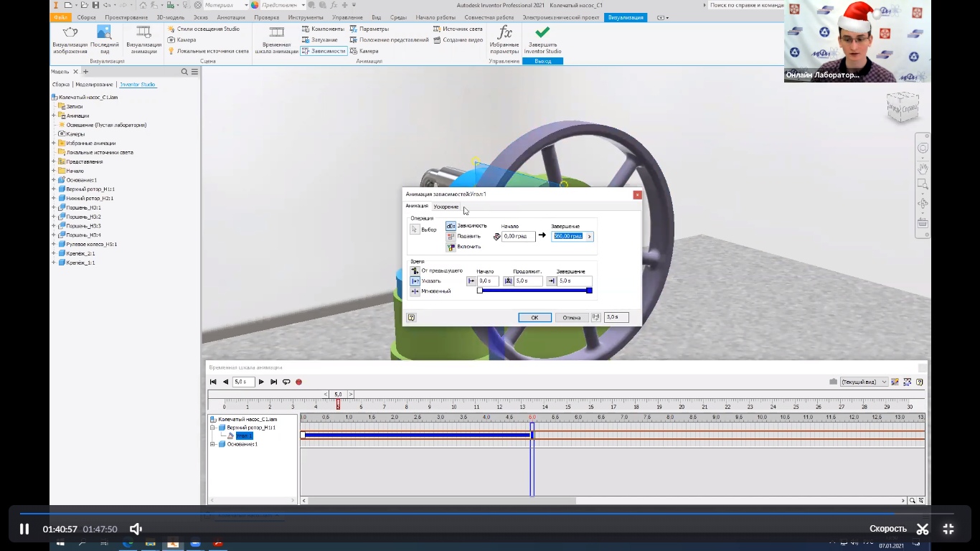Click the Последний вид button
Viewport: 980px width, 551px height.
click(105, 40)
